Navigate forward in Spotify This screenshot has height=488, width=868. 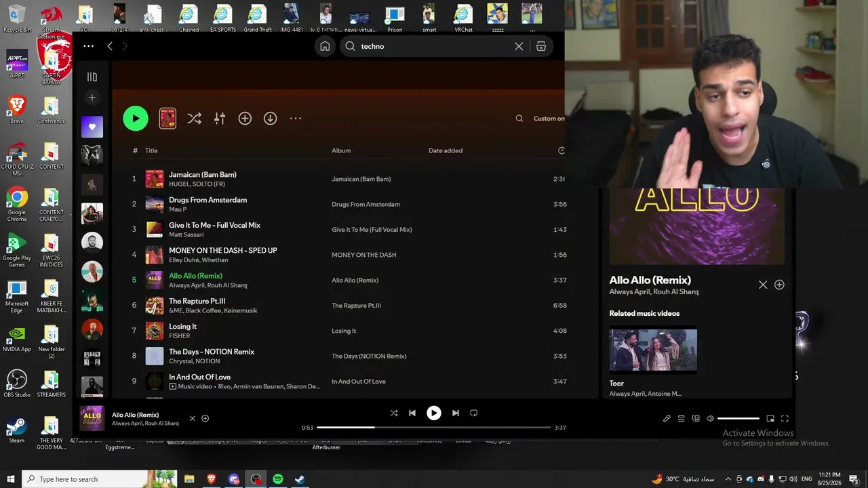click(x=125, y=46)
